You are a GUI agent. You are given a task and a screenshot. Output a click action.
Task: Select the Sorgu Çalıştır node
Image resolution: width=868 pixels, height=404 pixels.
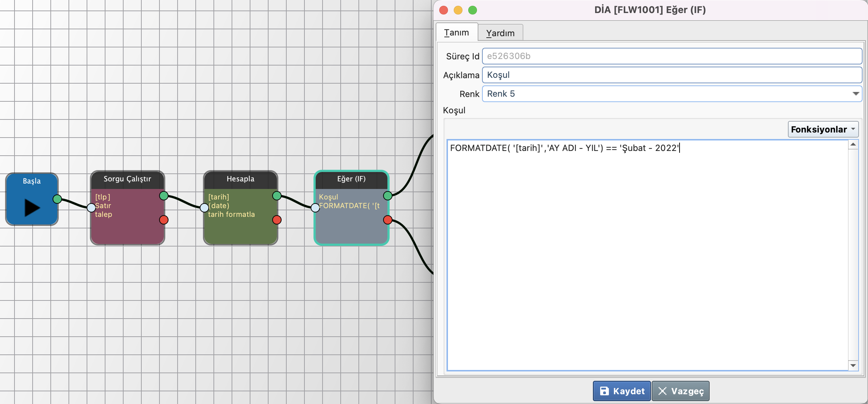tap(127, 224)
